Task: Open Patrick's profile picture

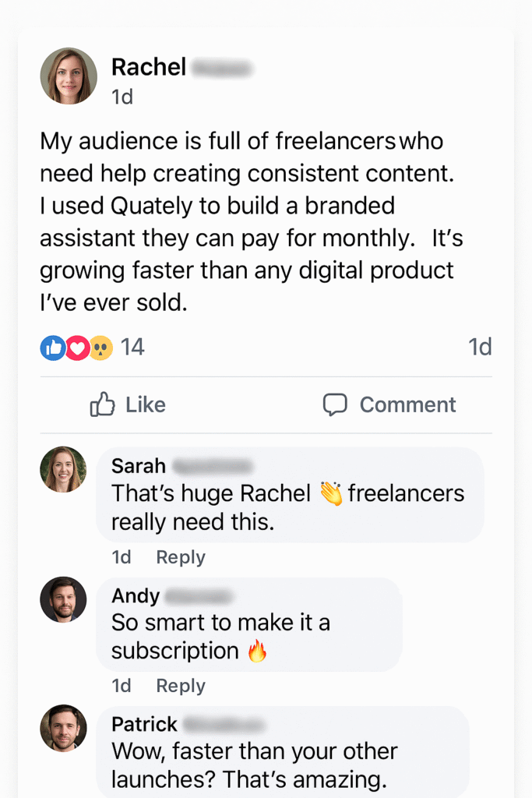Action: 63,728
